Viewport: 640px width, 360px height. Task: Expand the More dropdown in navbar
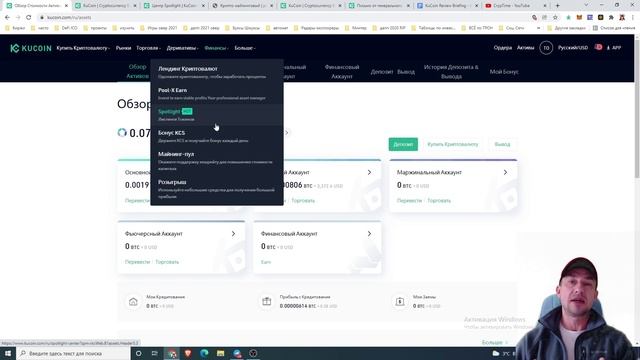coord(245,48)
